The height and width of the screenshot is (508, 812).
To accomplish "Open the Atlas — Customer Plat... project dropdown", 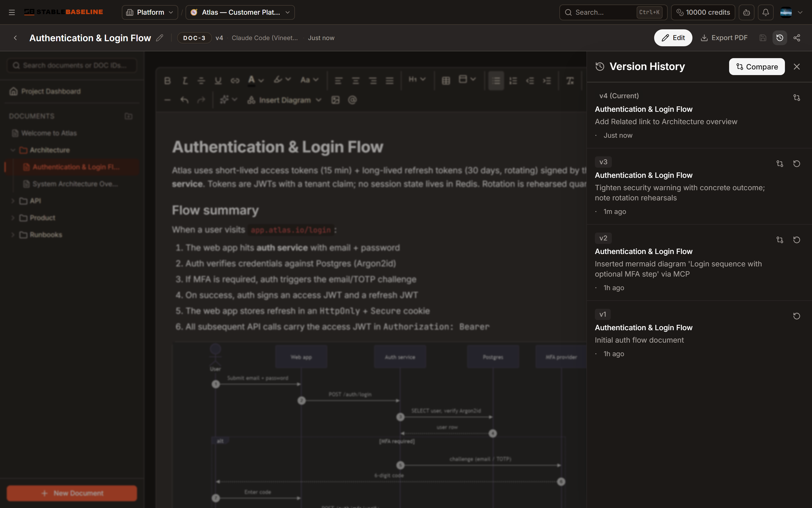I will pyautogui.click(x=240, y=12).
